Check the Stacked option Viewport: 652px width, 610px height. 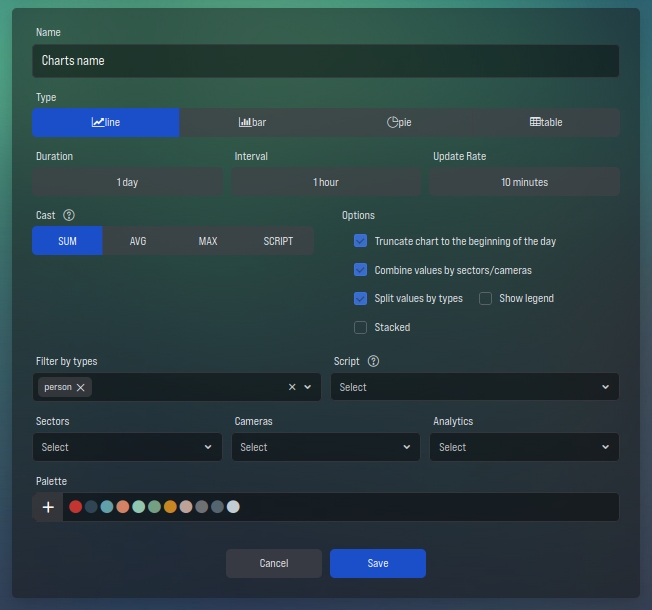(x=361, y=327)
